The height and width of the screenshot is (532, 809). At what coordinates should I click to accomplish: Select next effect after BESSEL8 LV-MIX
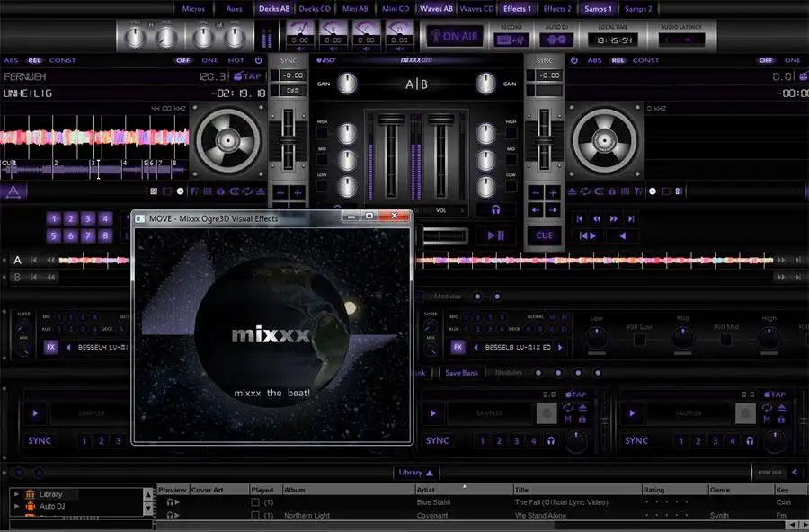click(561, 347)
